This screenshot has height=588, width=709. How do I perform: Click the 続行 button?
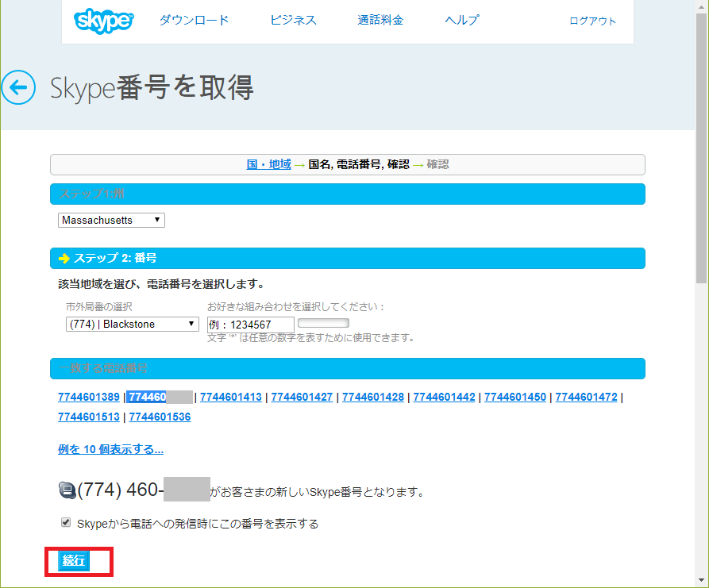(x=74, y=560)
